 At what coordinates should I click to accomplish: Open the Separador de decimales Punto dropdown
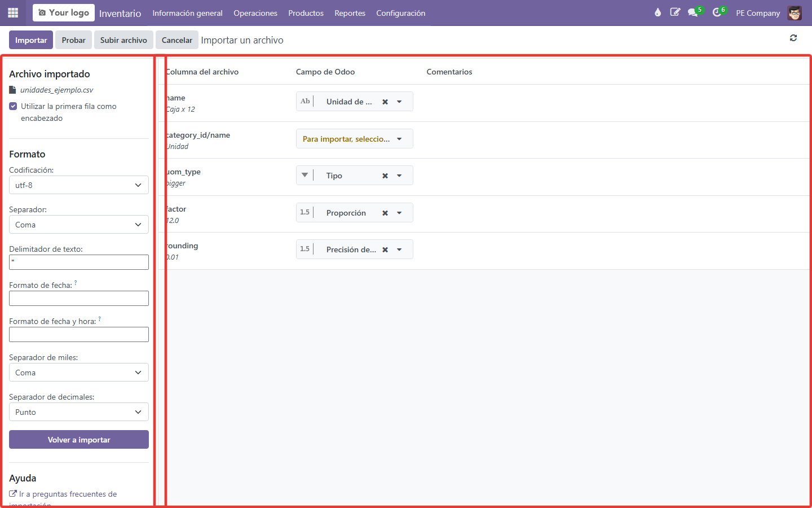(x=79, y=412)
